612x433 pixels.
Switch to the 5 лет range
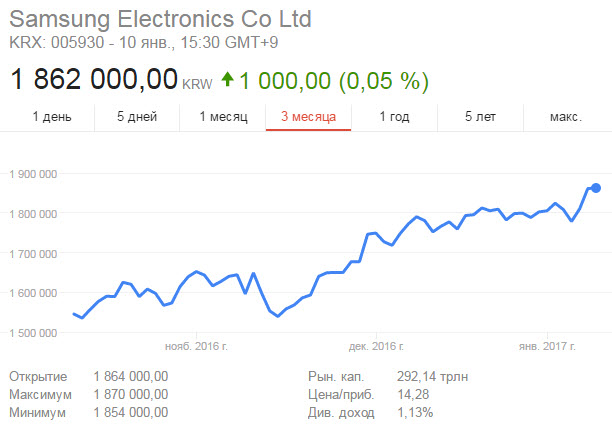click(480, 117)
